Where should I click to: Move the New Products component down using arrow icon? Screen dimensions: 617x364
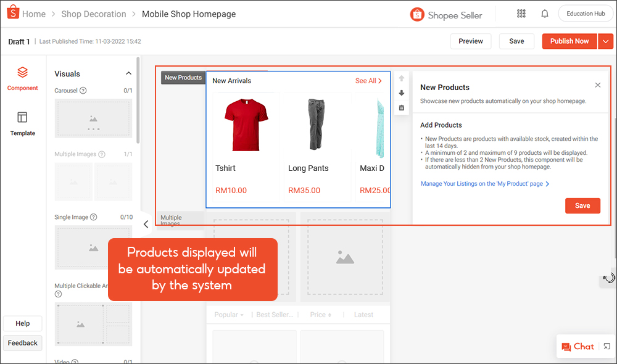coord(401,93)
